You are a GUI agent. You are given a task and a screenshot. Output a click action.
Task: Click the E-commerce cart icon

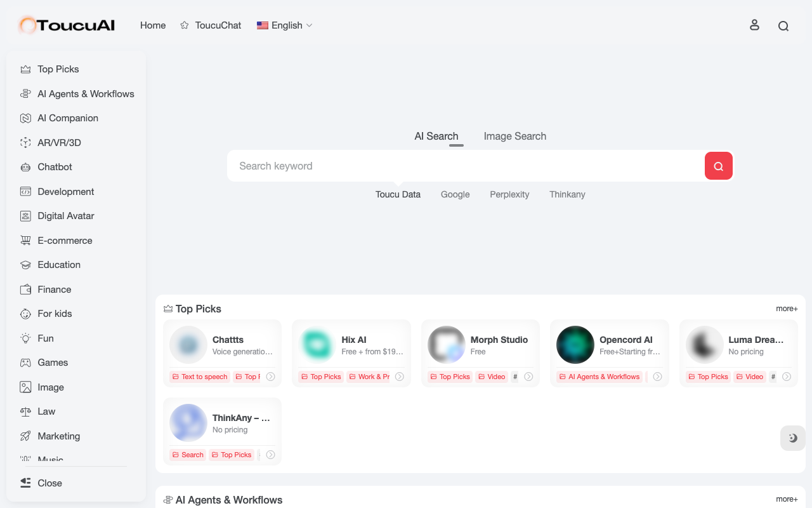coord(25,241)
